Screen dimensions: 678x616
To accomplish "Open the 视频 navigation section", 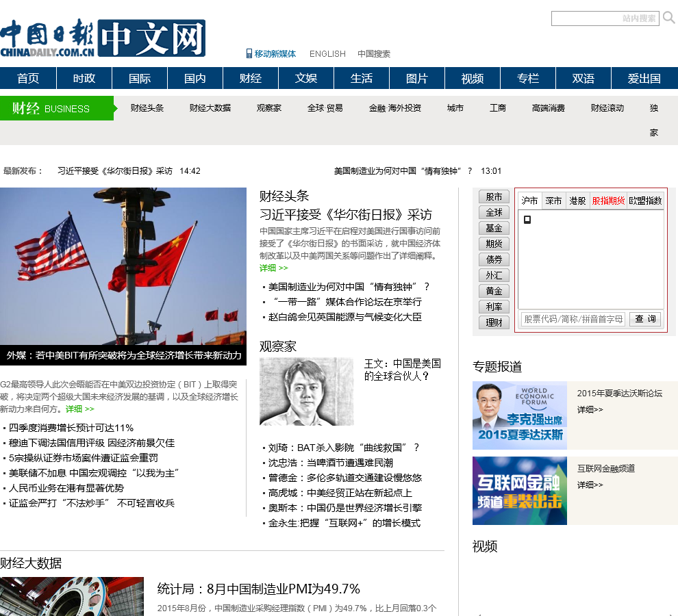I will coord(472,78).
